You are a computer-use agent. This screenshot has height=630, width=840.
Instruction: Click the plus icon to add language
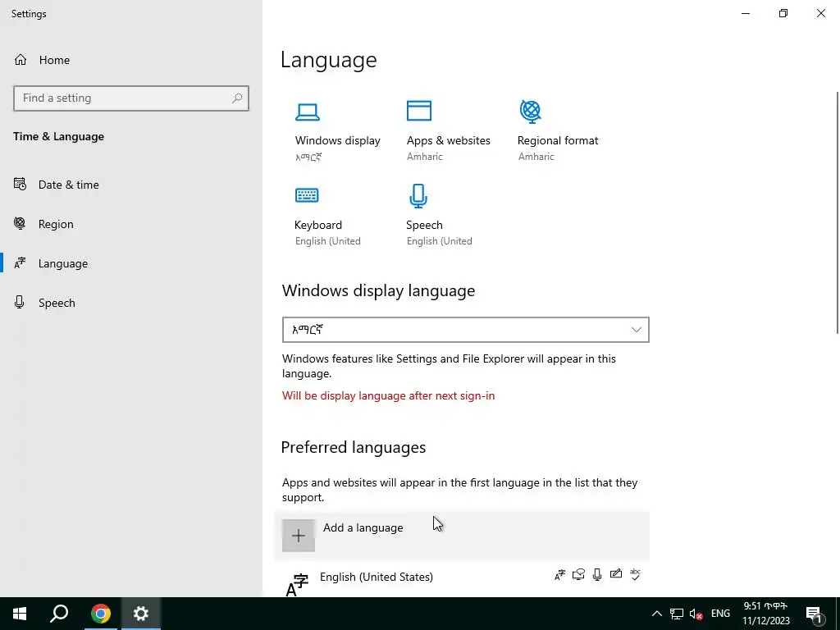pos(299,535)
